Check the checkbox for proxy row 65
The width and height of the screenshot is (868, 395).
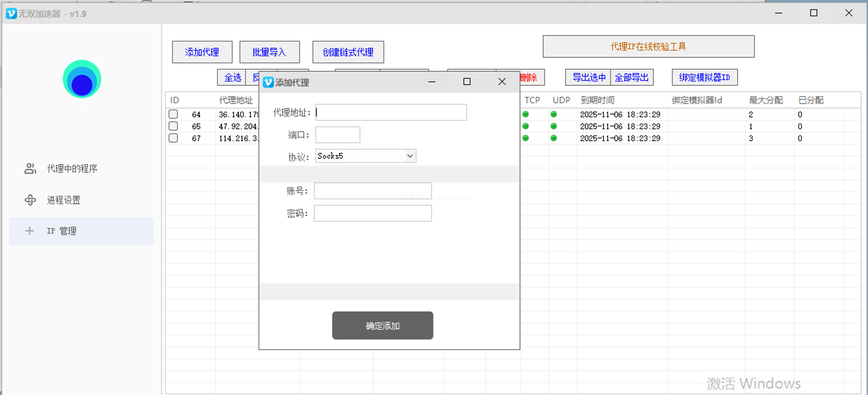pyautogui.click(x=173, y=126)
